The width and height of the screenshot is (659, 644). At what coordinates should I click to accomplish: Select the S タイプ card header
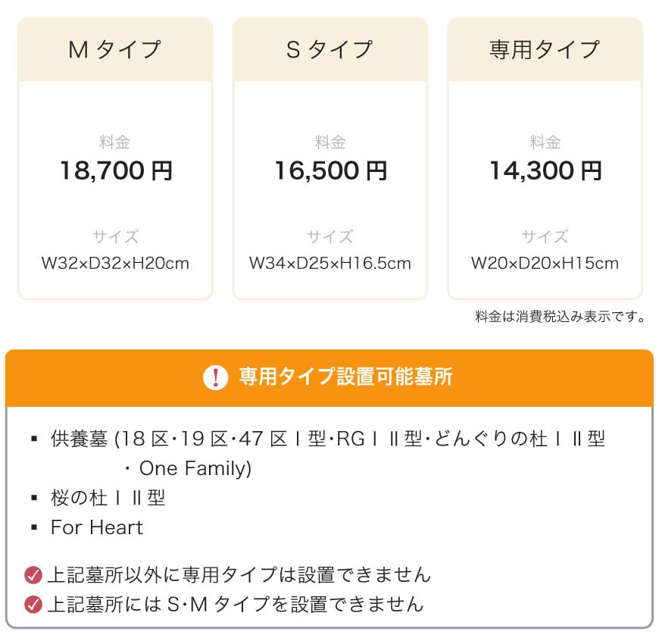pyautogui.click(x=330, y=49)
